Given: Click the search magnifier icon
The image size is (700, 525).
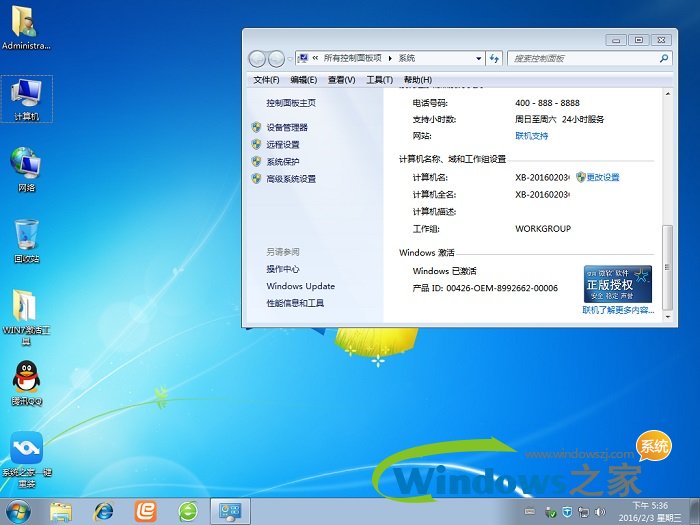Looking at the screenshot, I should (x=663, y=58).
